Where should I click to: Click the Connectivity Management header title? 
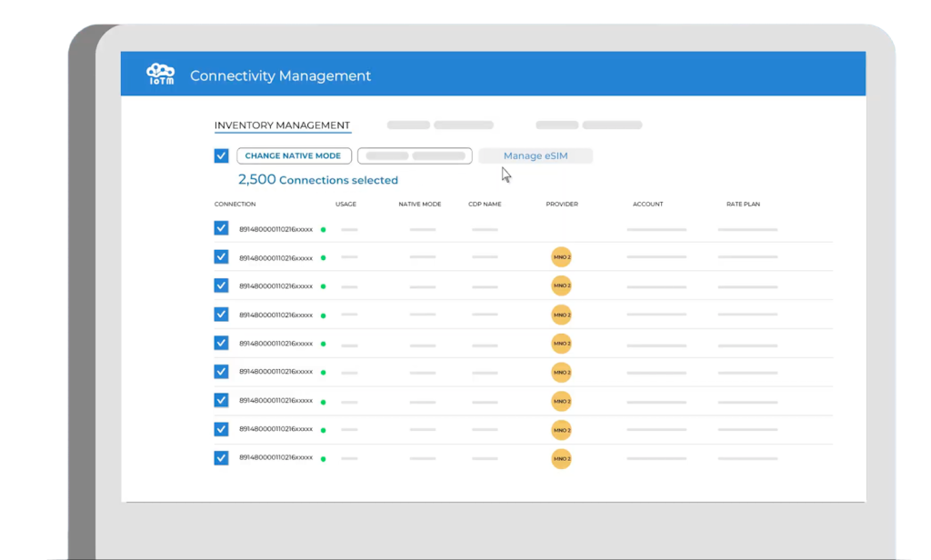point(280,76)
